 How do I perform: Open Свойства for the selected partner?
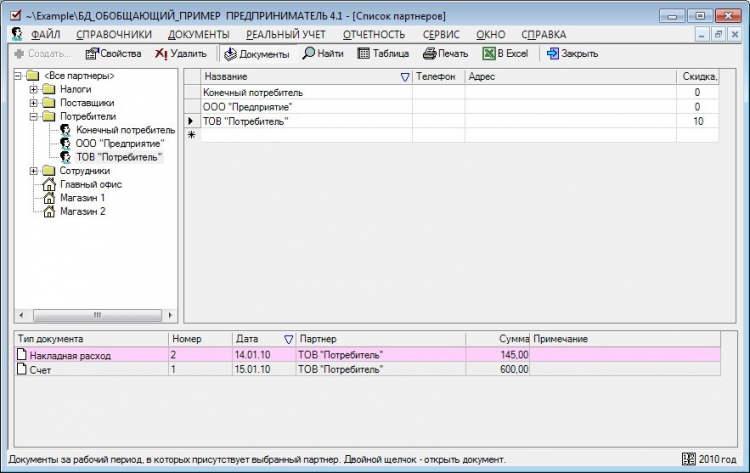(x=113, y=54)
